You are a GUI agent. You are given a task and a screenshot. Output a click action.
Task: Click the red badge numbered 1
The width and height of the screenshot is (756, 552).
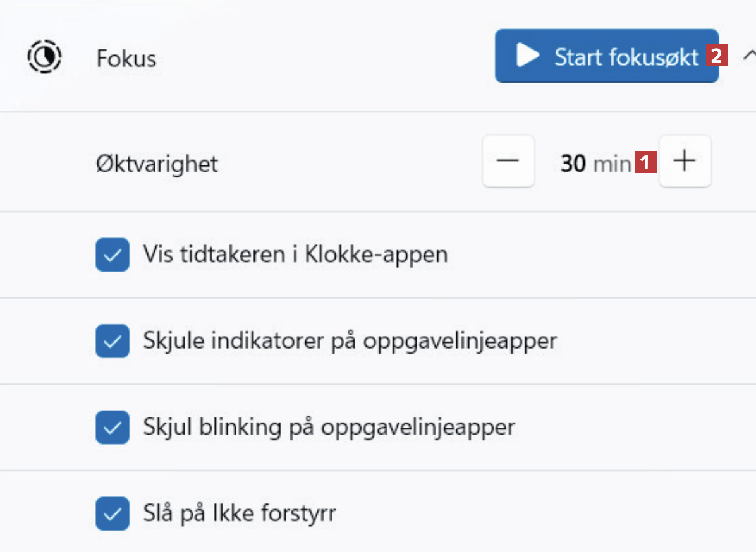[645, 162]
